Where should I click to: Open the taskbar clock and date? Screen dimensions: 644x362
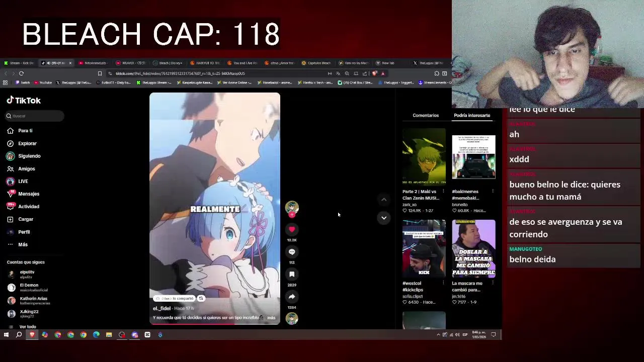click(479, 335)
